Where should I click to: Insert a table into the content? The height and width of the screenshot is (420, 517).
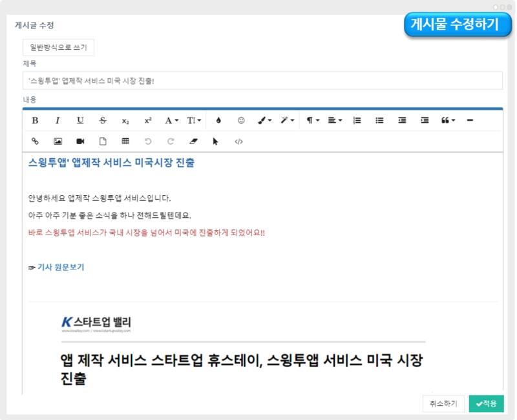(x=125, y=142)
